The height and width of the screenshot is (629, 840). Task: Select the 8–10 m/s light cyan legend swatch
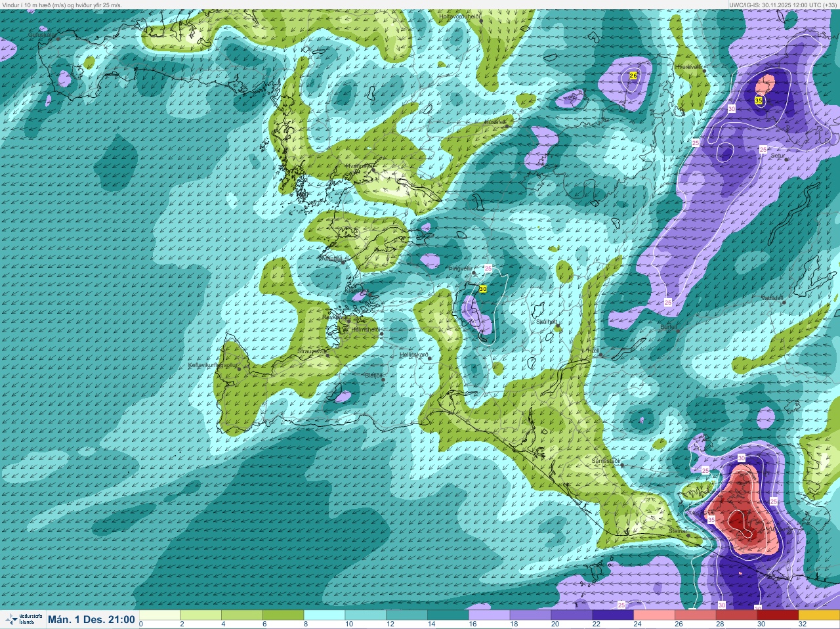pyautogui.click(x=325, y=615)
